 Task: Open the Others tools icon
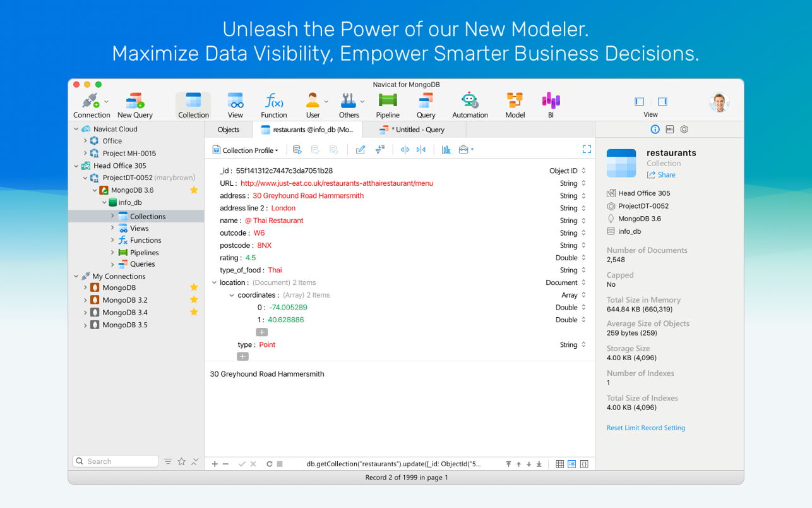[x=349, y=106]
